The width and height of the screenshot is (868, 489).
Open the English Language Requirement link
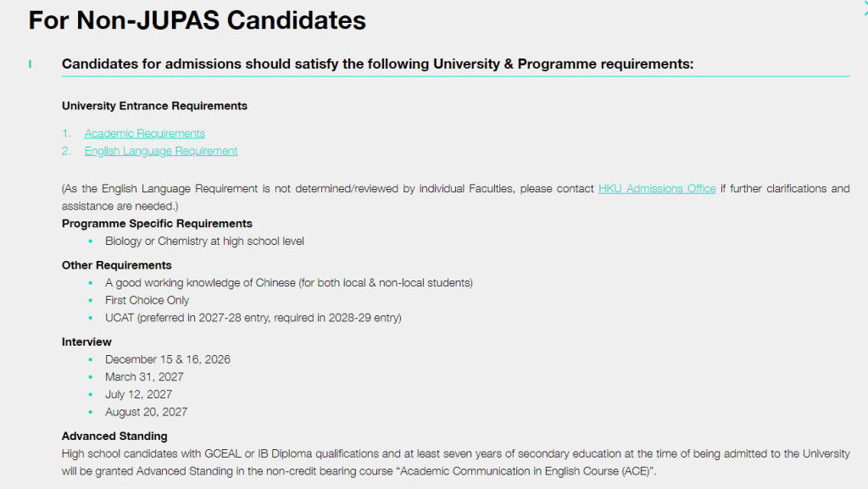pos(160,151)
